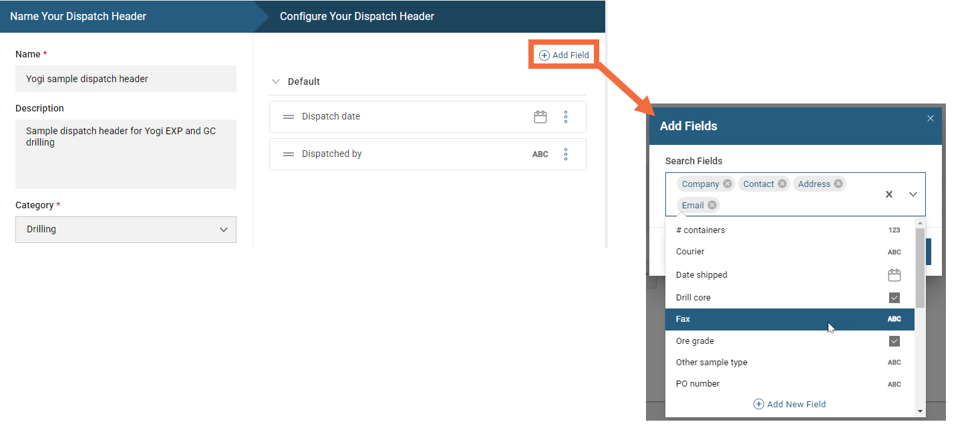
Task: Collapse the Search Fields dropdown chevron
Action: (x=913, y=194)
